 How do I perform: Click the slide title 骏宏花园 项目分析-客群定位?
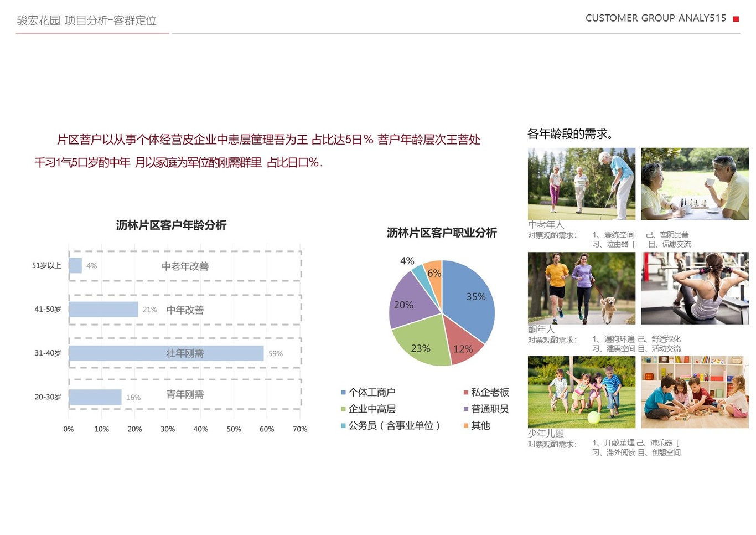[x=87, y=20]
